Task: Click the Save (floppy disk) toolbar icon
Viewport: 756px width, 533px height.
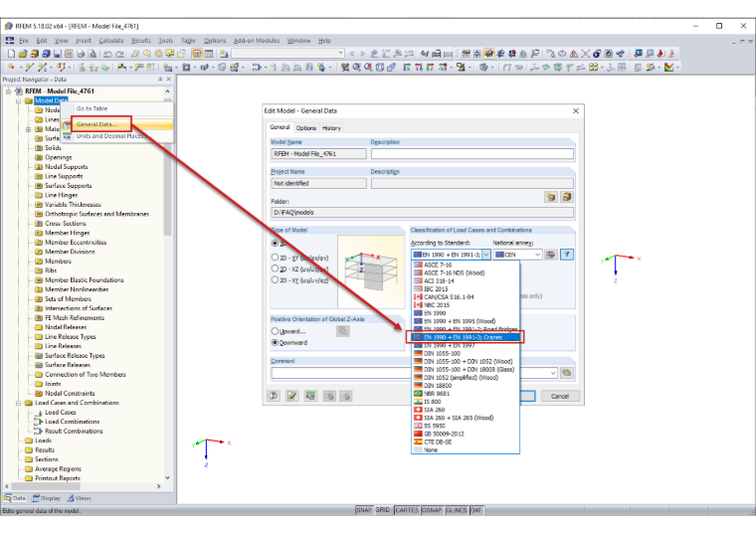Action: pos(58,54)
